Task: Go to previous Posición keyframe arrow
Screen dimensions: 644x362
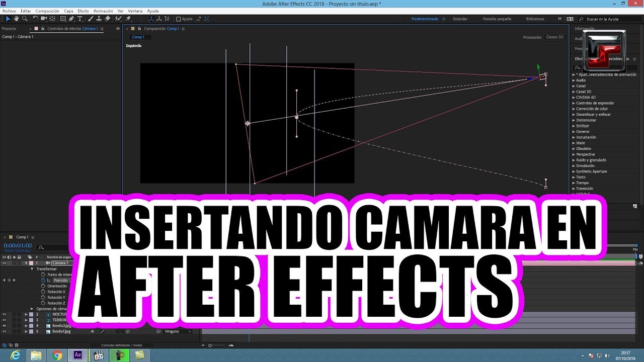Action: coord(4,280)
